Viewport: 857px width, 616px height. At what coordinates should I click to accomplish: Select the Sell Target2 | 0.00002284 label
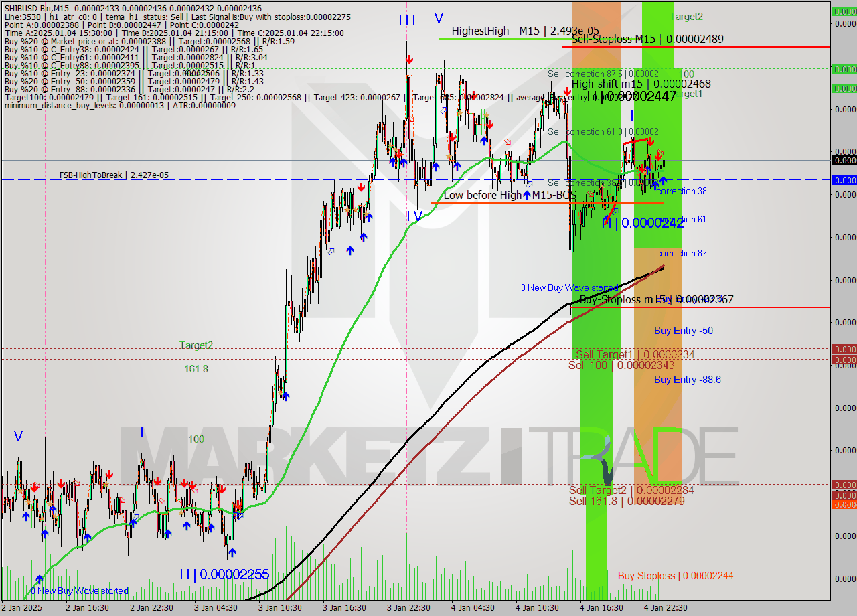(631, 490)
